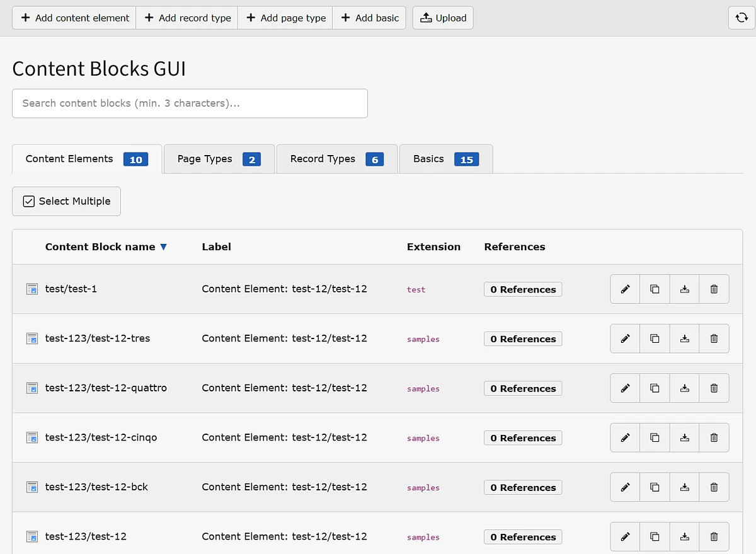
Task: Click content element icon beside test/test-1
Action: tap(32, 289)
